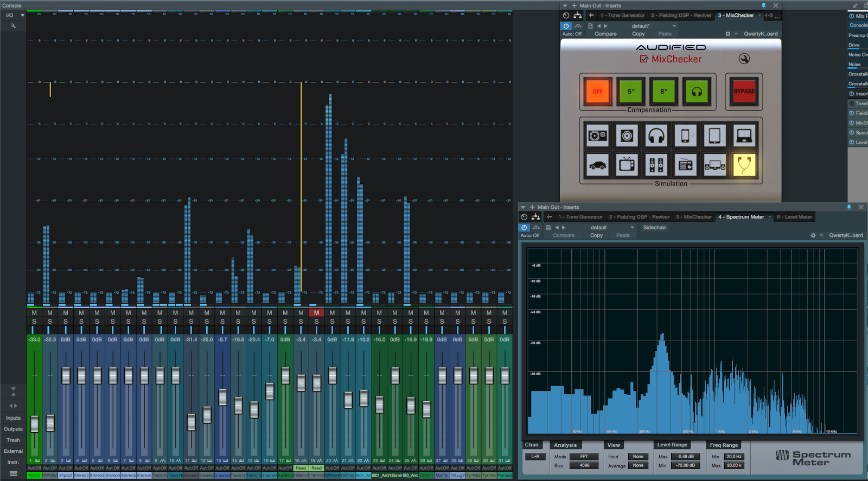Viewport: 868px width, 481px height.
Task: Click the Sidechain button
Action: point(655,228)
